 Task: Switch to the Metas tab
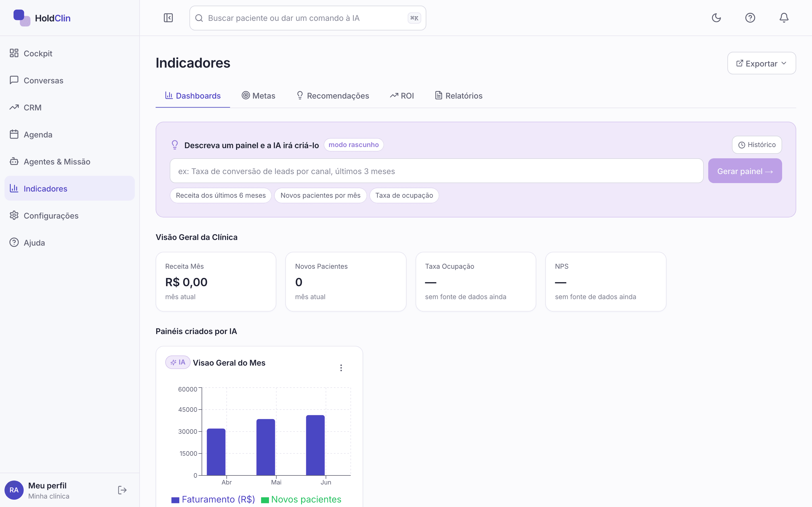pyautogui.click(x=258, y=95)
